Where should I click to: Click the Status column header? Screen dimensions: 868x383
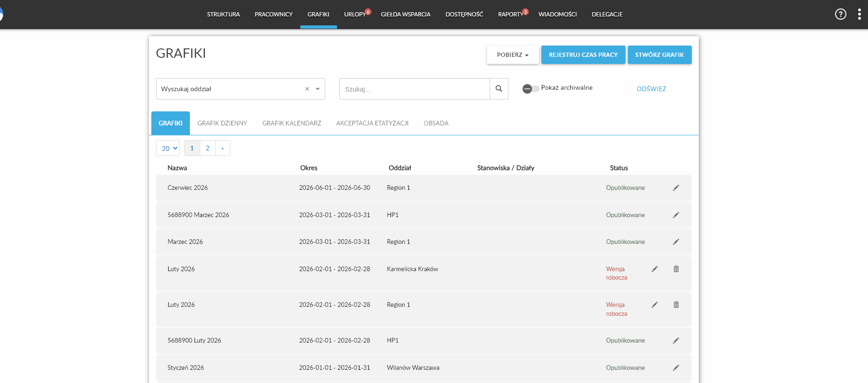tap(619, 168)
